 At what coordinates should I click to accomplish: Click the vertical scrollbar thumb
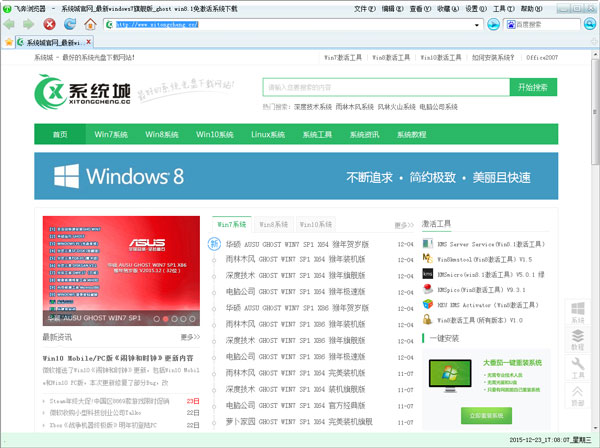click(595, 111)
